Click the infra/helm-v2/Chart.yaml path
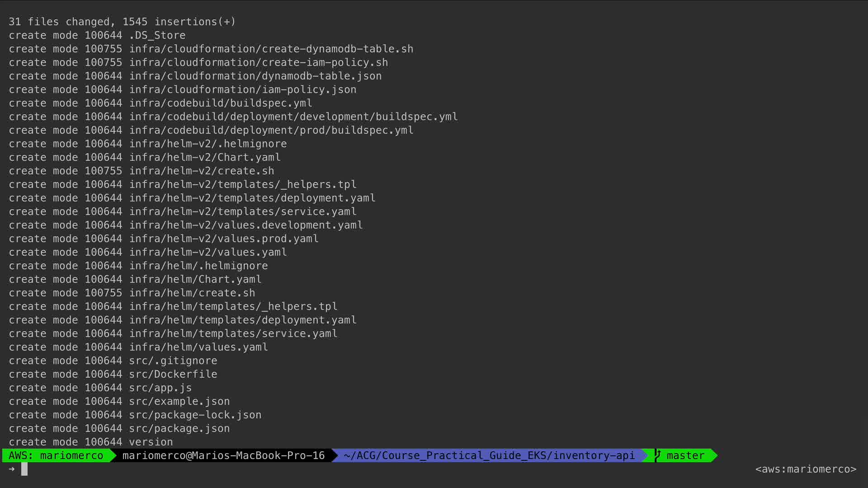Screen dimensions: 868x488 (x=205, y=157)
